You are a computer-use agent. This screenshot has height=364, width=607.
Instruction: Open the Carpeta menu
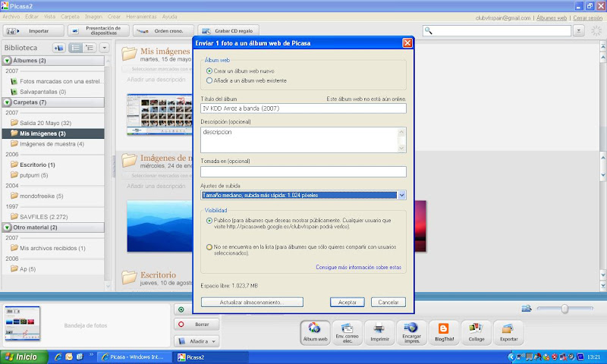(70, 17)
